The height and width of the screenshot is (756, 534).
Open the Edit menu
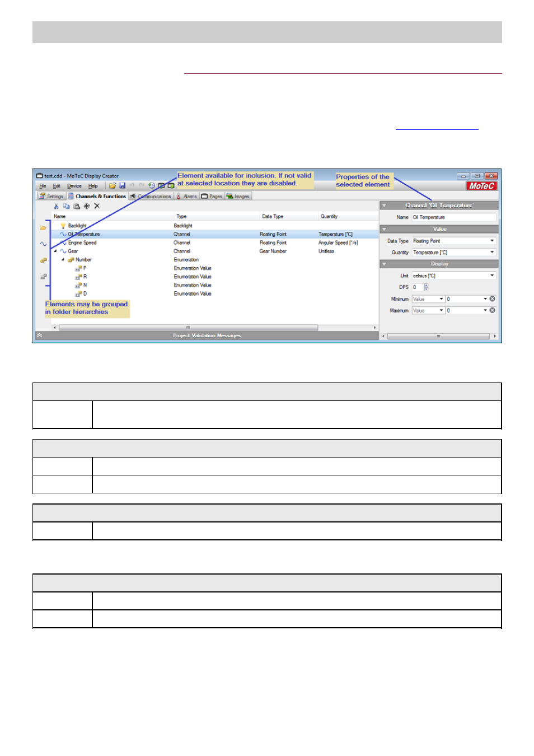[x=57, y=186]
